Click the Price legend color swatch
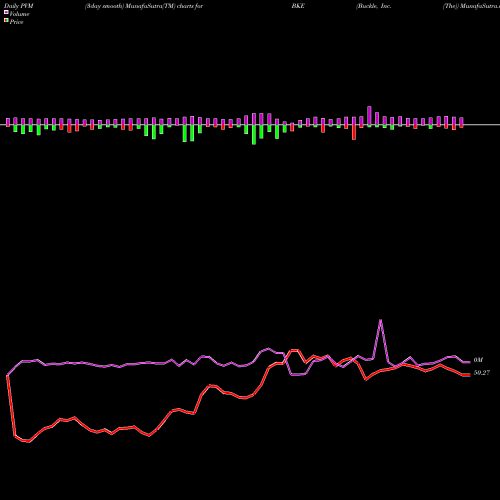 click(x=6, y=21)
